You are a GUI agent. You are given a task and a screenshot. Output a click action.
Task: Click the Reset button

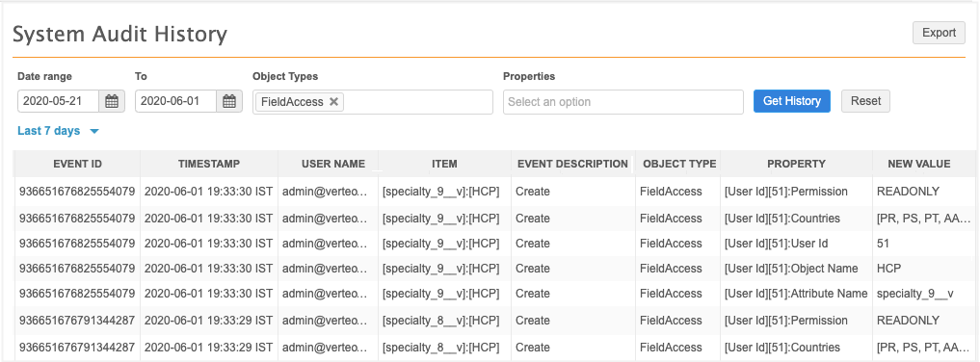(865, 101)
